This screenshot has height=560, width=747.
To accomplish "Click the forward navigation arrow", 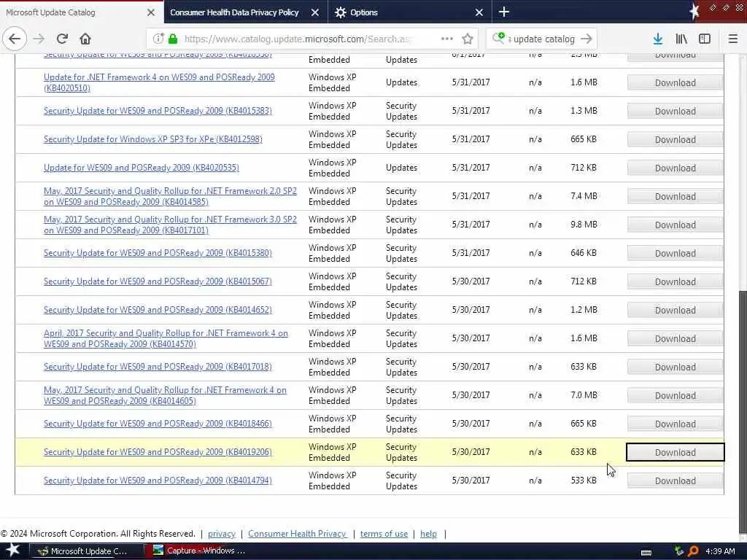I will (x=39, y=39).
